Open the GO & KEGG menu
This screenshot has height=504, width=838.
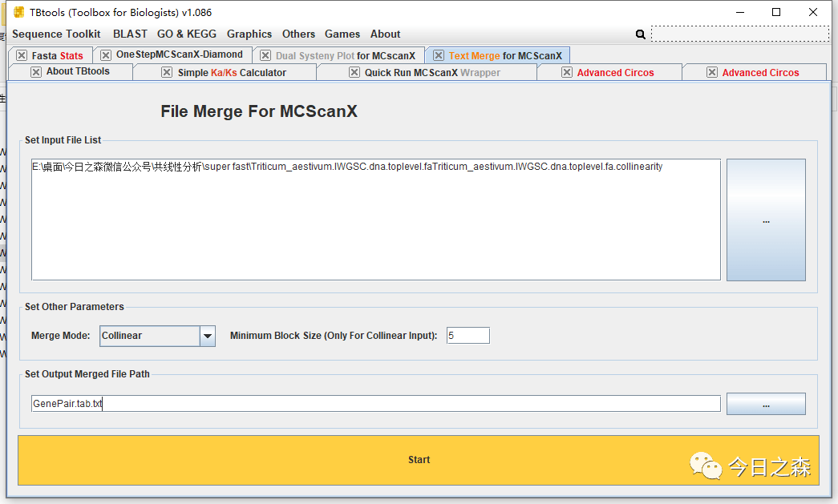[187, 34]
